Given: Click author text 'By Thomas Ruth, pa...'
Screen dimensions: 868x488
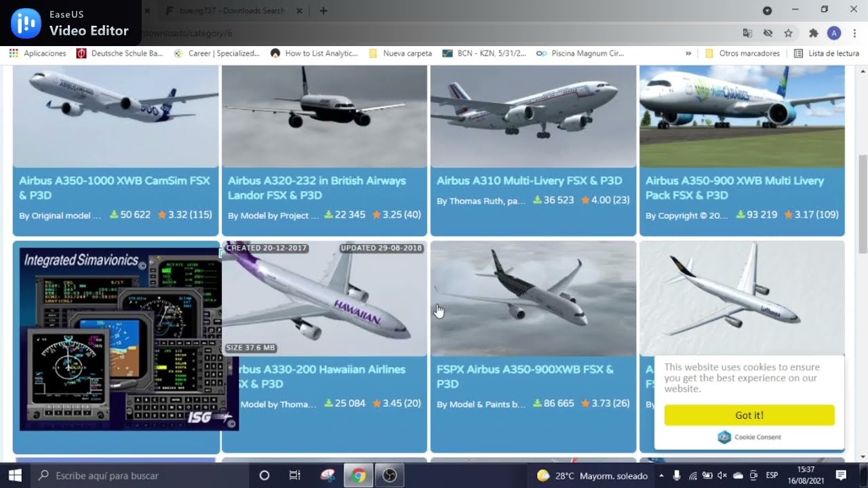Looking at the screenshot, I should (x=481, y=201).
